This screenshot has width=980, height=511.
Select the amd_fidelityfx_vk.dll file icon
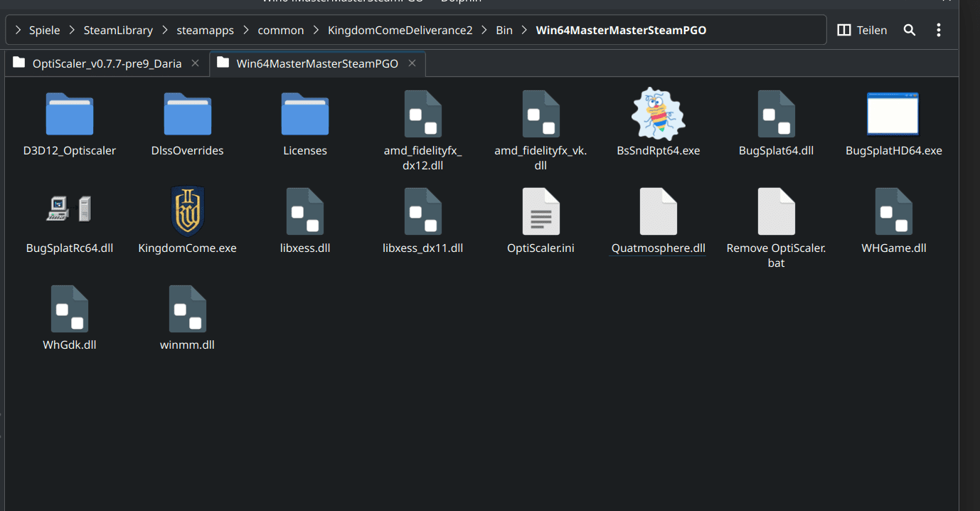pyautogui.click(x=541, y=114)
